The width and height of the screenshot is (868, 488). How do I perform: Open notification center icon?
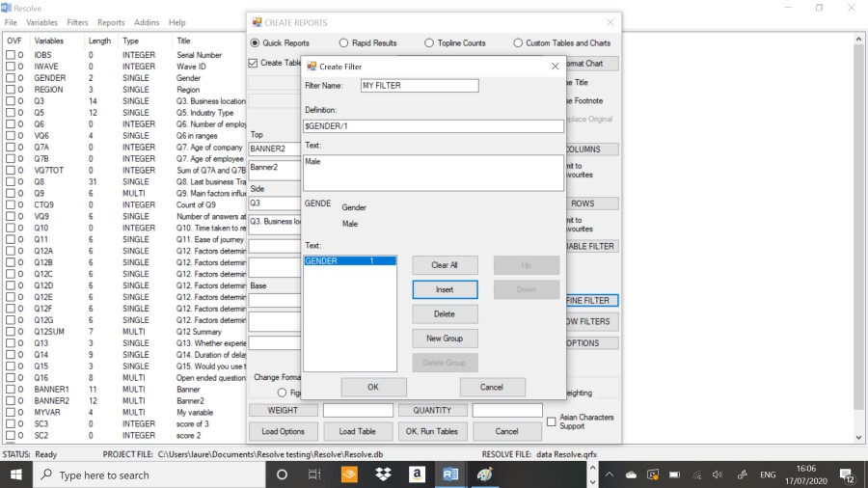[x=847, y=475]
